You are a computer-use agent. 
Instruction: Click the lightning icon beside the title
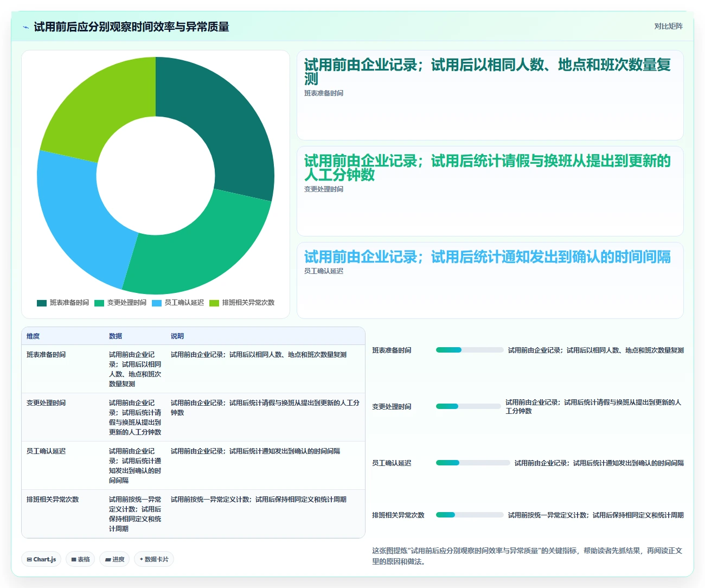[25, 27]
